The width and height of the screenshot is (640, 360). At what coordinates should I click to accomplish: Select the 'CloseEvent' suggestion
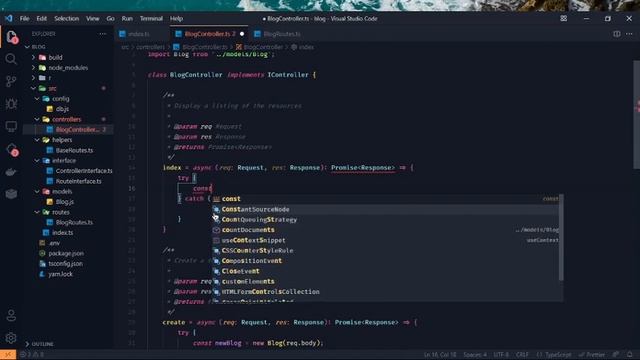pos(386,271)
